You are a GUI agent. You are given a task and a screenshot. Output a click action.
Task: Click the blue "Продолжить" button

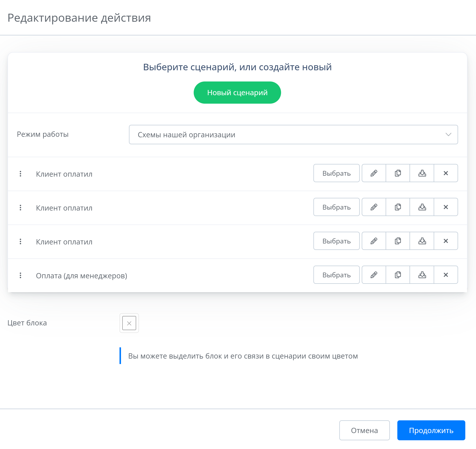tap(431, 430)
